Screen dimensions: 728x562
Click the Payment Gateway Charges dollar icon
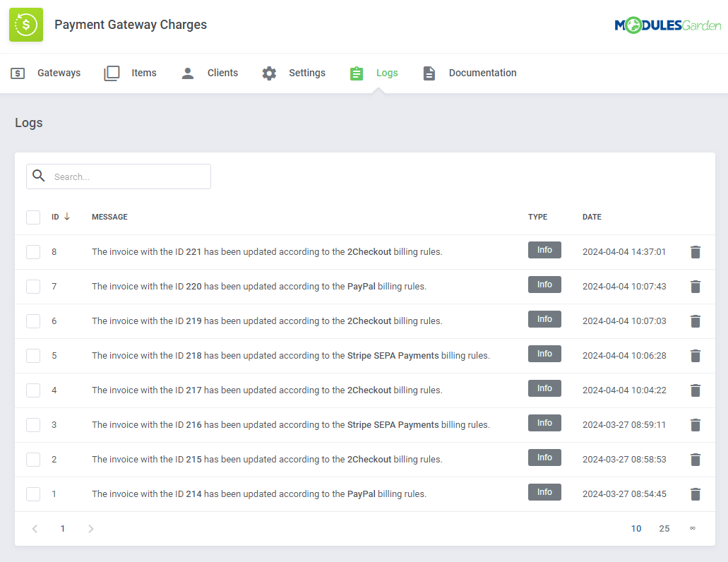tap(25, 25)
